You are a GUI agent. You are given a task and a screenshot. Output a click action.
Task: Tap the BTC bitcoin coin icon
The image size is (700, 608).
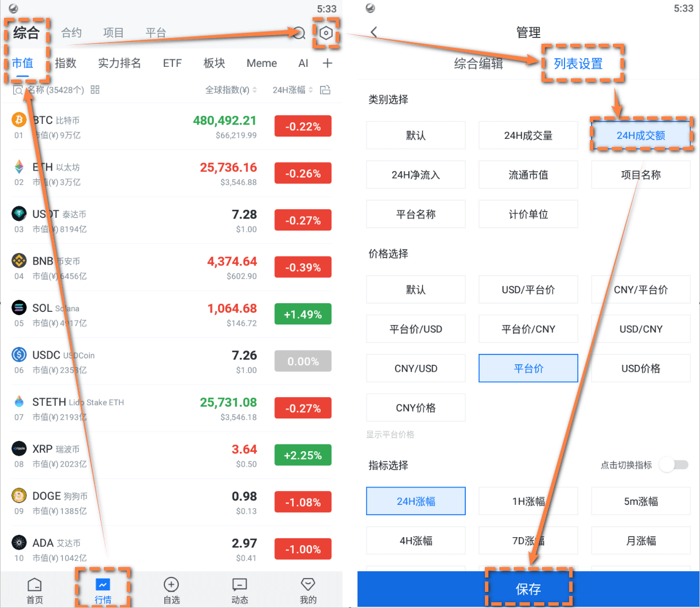click(19, 120)
